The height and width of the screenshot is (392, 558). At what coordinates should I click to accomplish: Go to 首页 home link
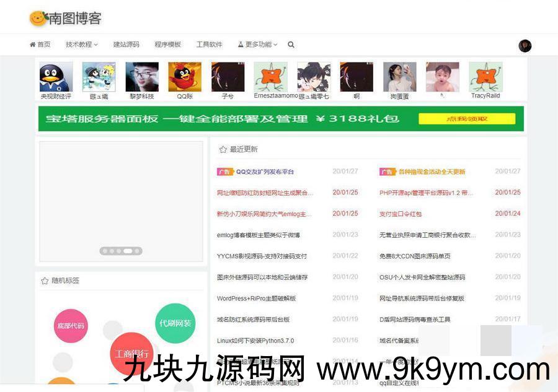click(x=40, y=45)
